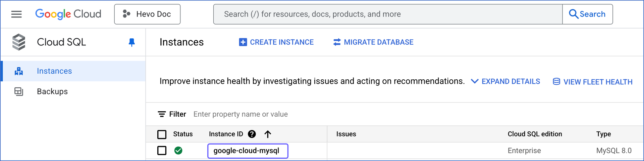This screenshot has width=644, height=161.
Task: Click the Cloud SQL title text
Action: [61, 42]
